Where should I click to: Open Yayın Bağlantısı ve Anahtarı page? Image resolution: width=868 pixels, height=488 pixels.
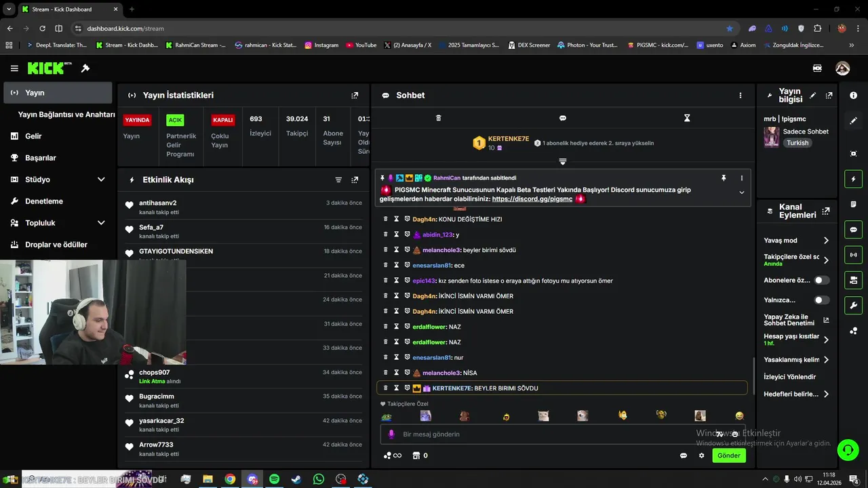tap(66, 115)
